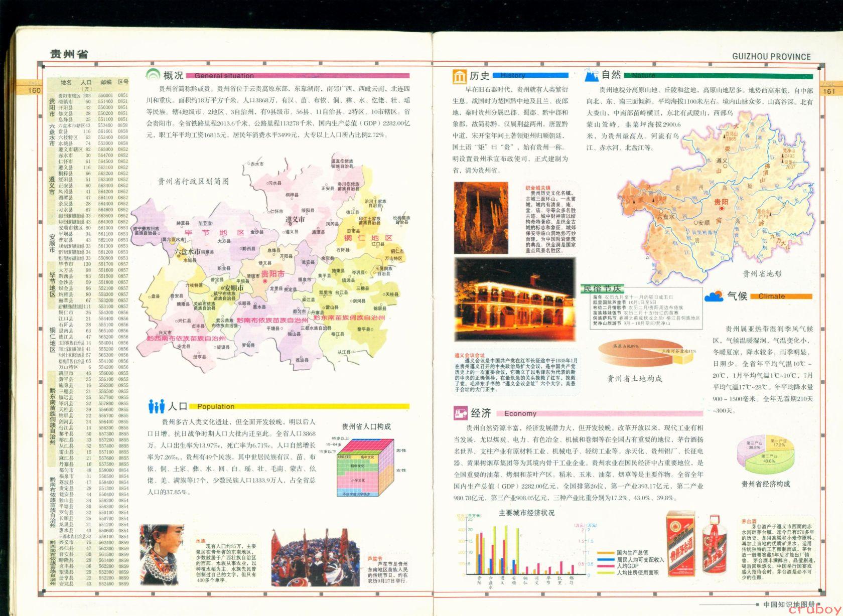
Task: Click the 万山特区 row in the table
Action: tap(93, 367)
